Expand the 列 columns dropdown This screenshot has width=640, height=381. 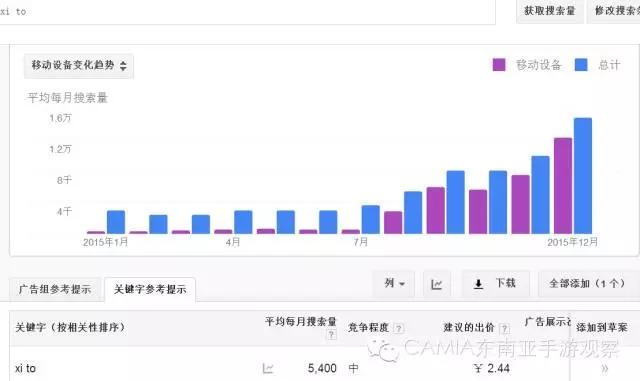pyautogui.click(x=394, y=283)
